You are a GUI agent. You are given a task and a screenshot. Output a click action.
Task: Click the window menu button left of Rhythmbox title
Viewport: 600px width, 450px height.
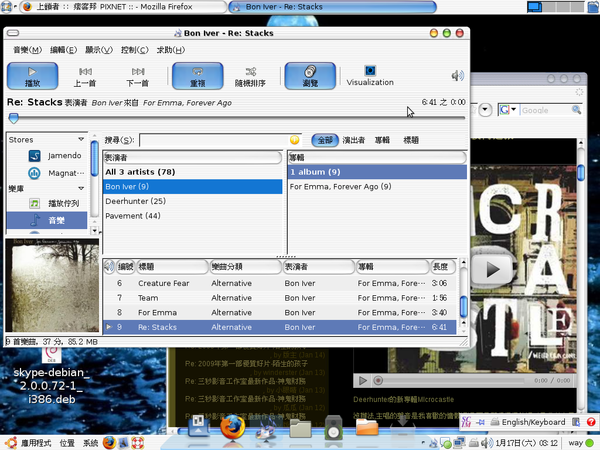[x=13, y=33]
